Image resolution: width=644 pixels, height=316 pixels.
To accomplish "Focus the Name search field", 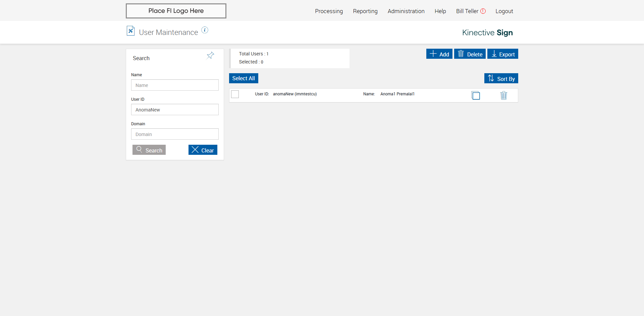I will [175, 85].
